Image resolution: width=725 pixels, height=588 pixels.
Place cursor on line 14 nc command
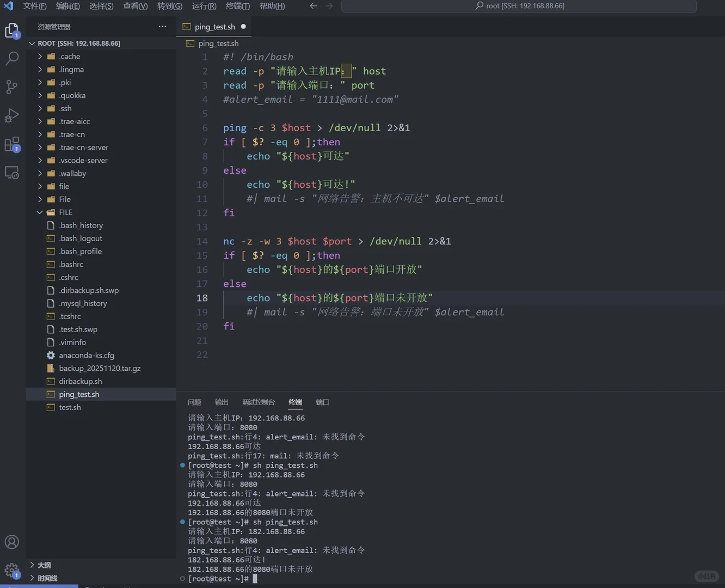(x=337, y=241)
